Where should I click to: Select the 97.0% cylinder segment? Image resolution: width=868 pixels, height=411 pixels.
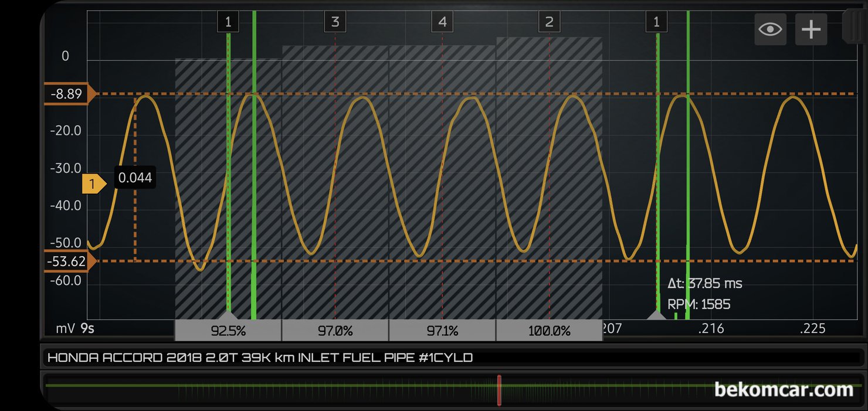click(335, 331)
